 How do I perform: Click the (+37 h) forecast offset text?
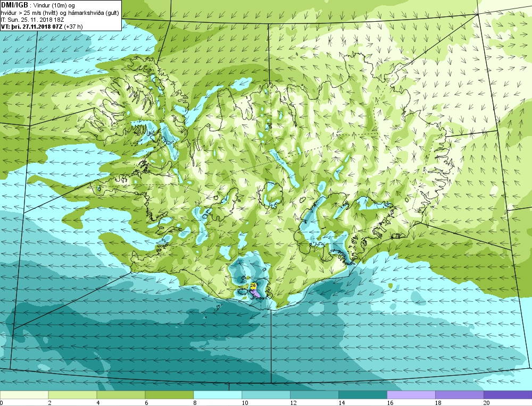[73, 27]
